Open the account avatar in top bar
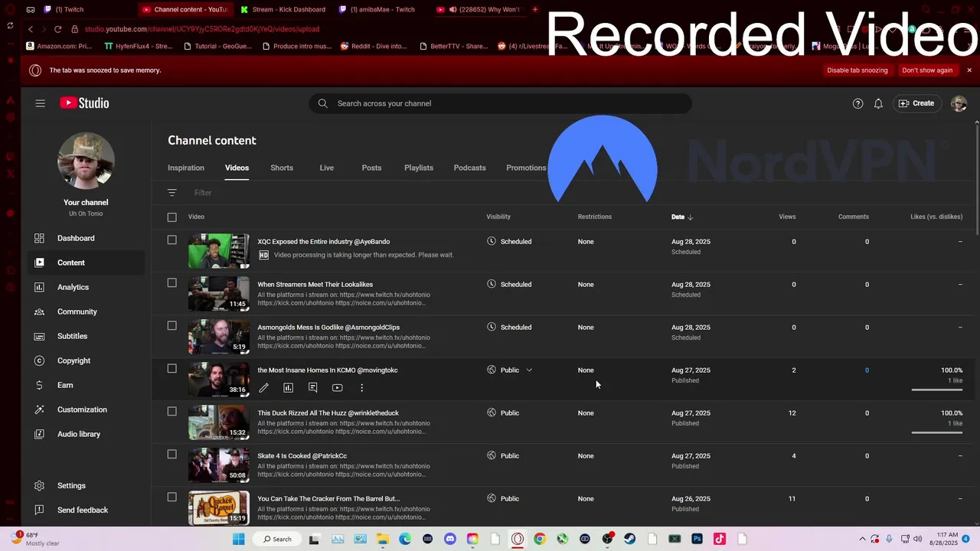This screenshot has height=551, width=980. 959,103
